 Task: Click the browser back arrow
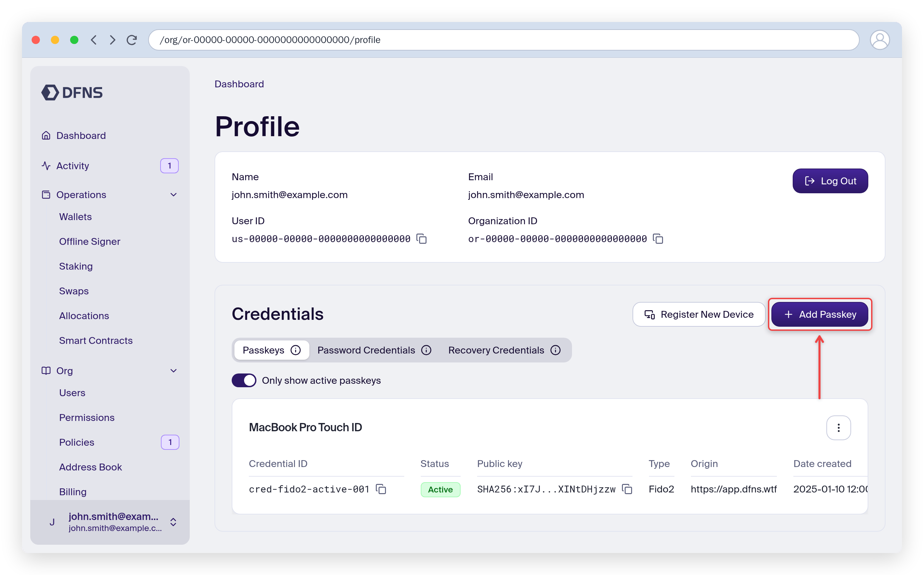click(93, 40)
